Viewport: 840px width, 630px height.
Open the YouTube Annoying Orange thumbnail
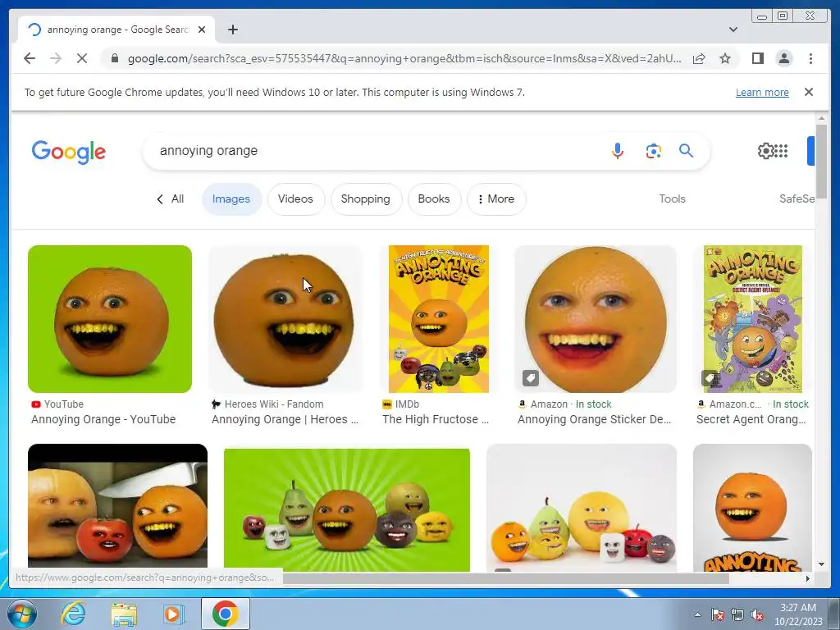tap(110, 319)
